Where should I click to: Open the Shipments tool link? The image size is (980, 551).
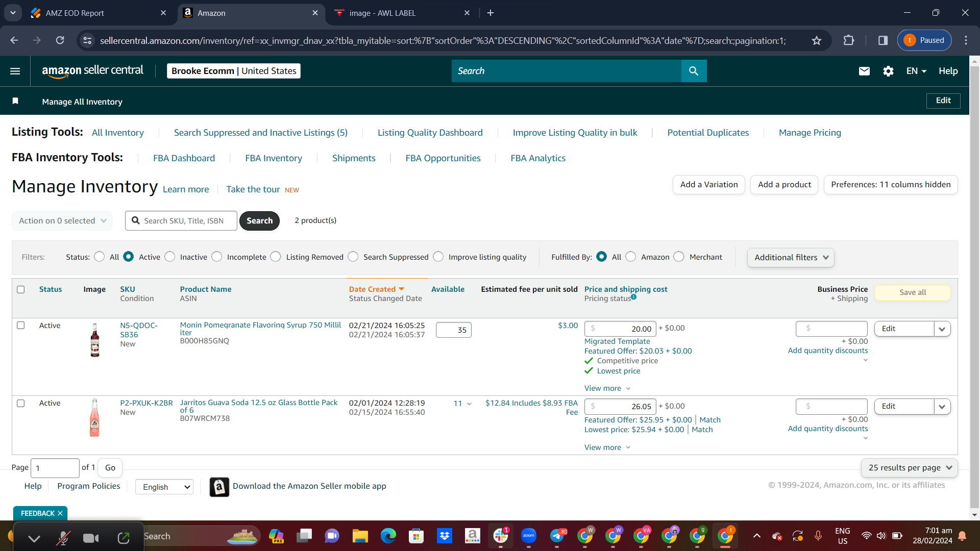[354, 158]
